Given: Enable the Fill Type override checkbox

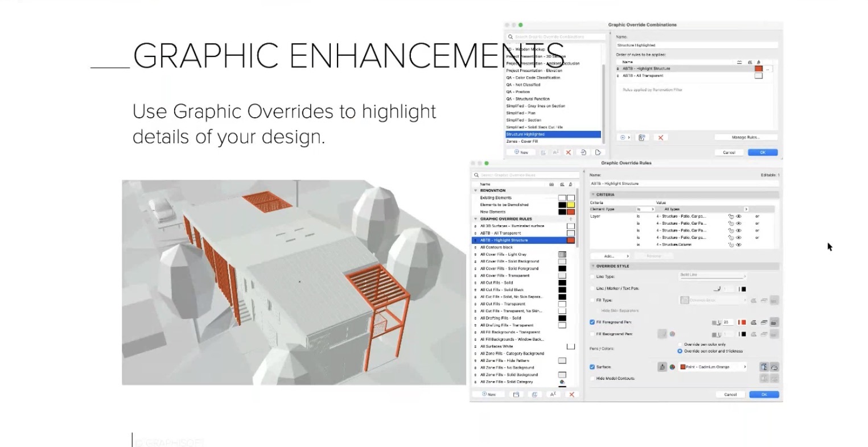Looking at the screenshot, I should (x=593, y=300).
